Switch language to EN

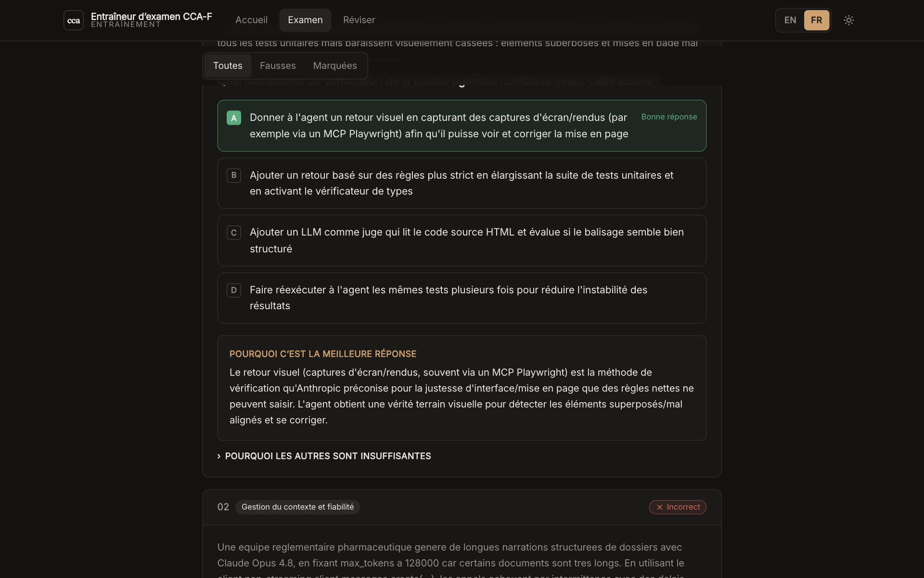tap(790, 20)
